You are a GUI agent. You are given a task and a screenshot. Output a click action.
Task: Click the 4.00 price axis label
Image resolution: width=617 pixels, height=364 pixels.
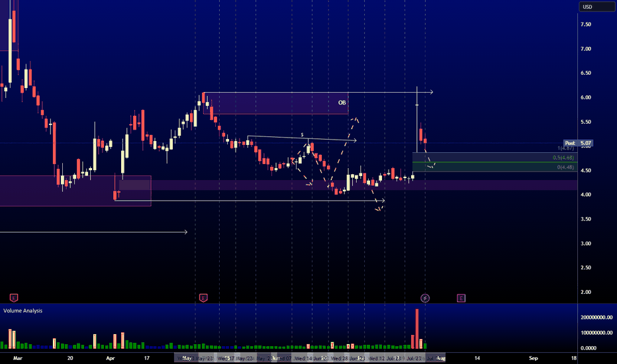click(x=586, y=195)
